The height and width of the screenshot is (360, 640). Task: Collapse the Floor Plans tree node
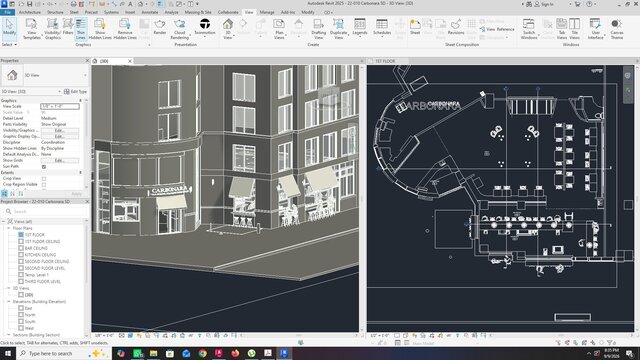(9, 228)
